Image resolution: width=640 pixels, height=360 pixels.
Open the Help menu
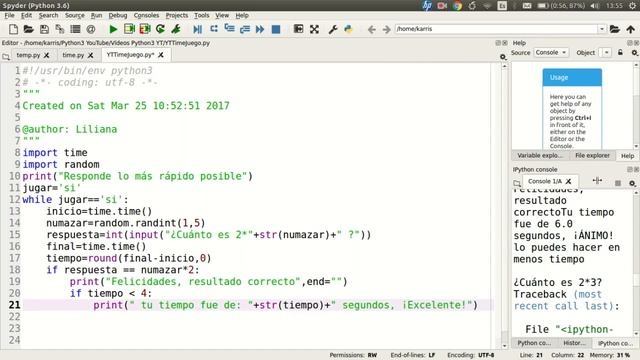(242, 15)
